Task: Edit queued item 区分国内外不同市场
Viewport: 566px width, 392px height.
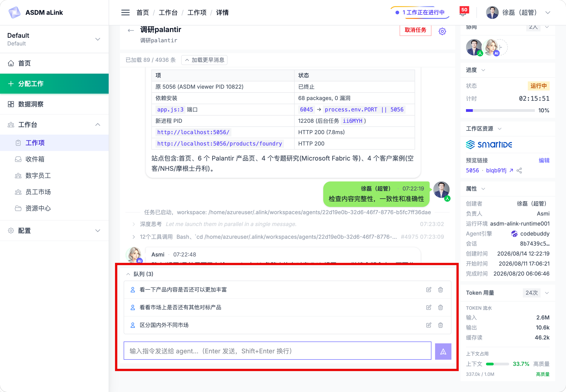Action: 429,325
